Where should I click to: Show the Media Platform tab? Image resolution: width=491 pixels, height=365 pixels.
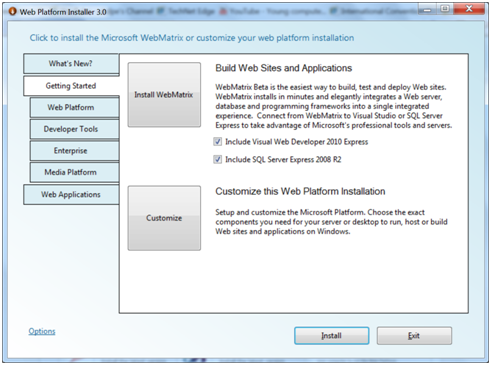click(x=74, y=172)
